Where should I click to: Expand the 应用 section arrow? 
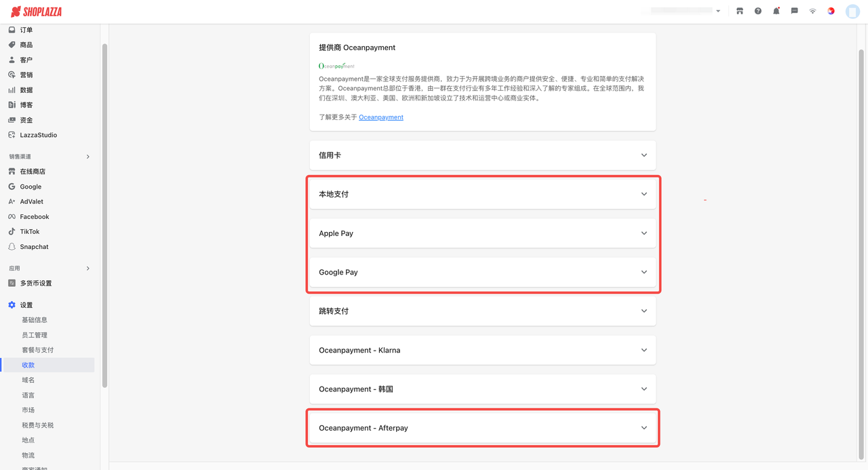(x=88, y=269)
